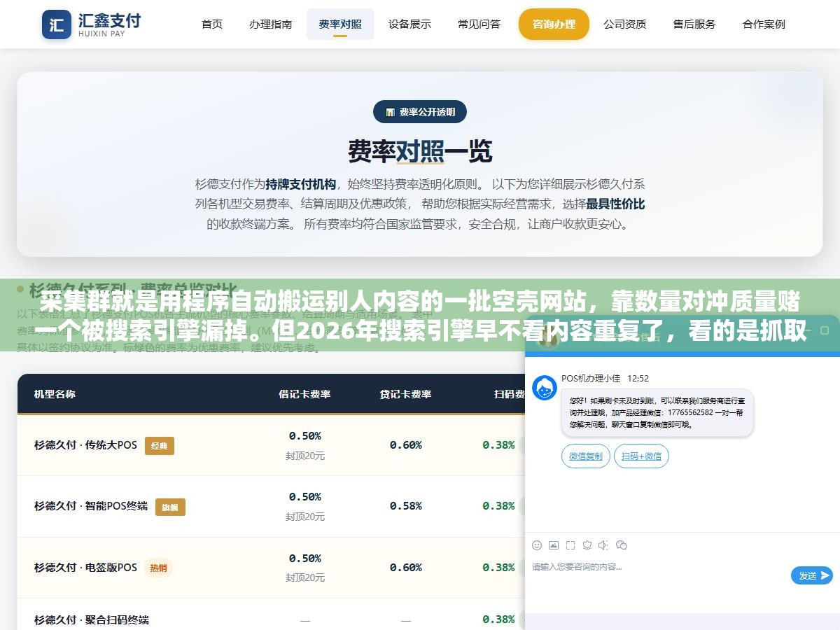Click the 最具性价比 bold text
The height and width of the screenshot is (630, 840).
(x=615, y=204)
